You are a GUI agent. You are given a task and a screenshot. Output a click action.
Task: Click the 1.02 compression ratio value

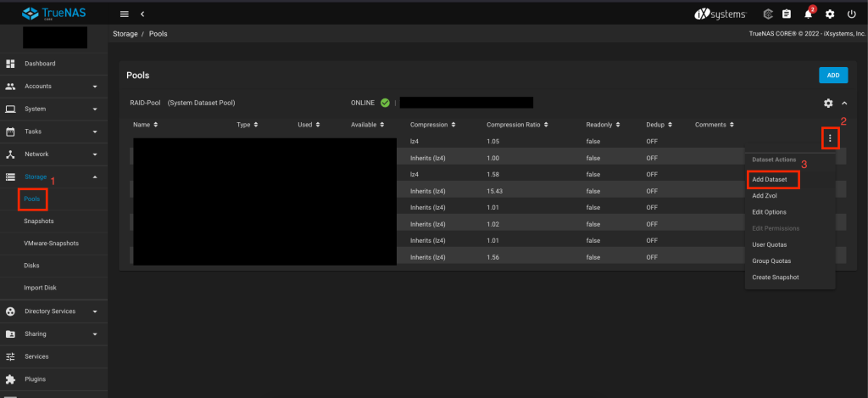(x=492, y=225)
